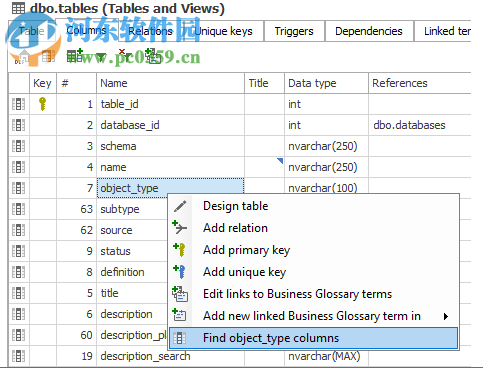Screen dimensions: 483x372
Task: Click Find object_type columns menu item
Action: pyautogui.click(x=313, y=338)
